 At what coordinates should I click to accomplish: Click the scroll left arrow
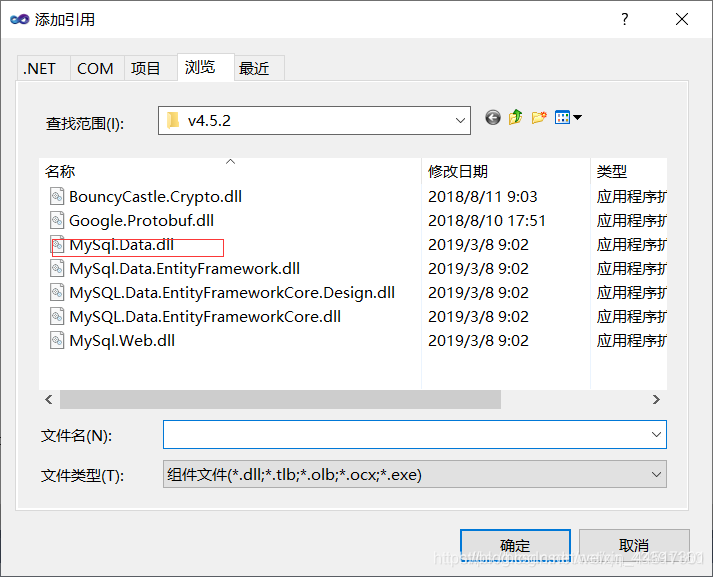point(49,399)
